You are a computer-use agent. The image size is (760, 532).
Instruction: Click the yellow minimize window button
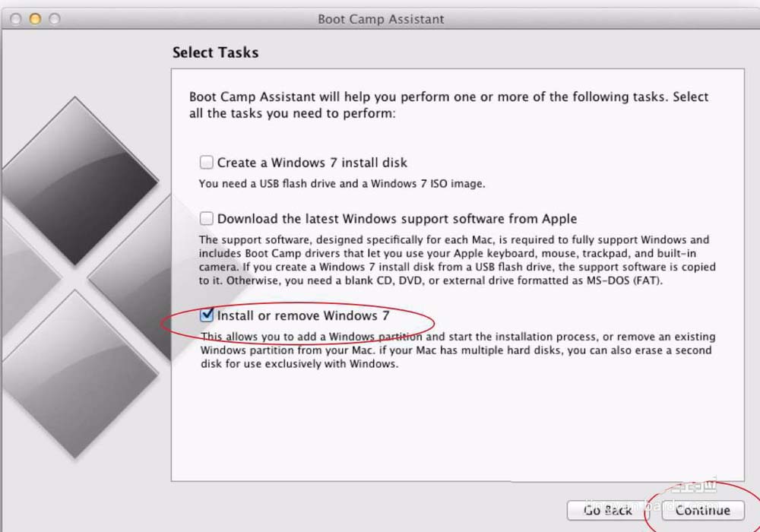[35, 19]
